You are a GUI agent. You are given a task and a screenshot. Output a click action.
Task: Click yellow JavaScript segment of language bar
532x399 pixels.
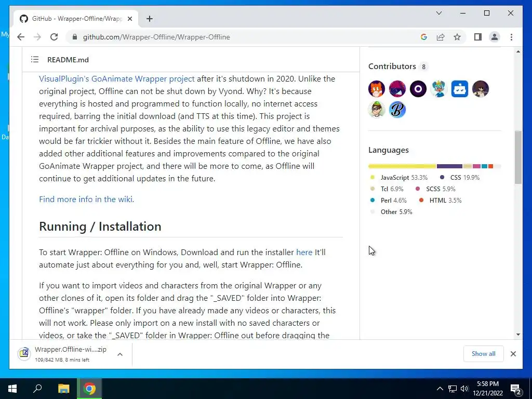point(402,166)
